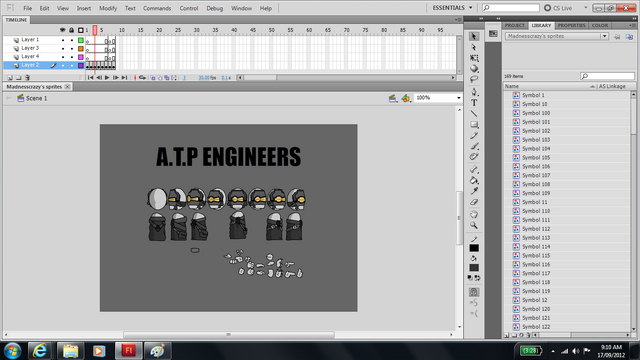
Task: Close Madnesscrazy's sprites document tab
Action: (67, 87)
